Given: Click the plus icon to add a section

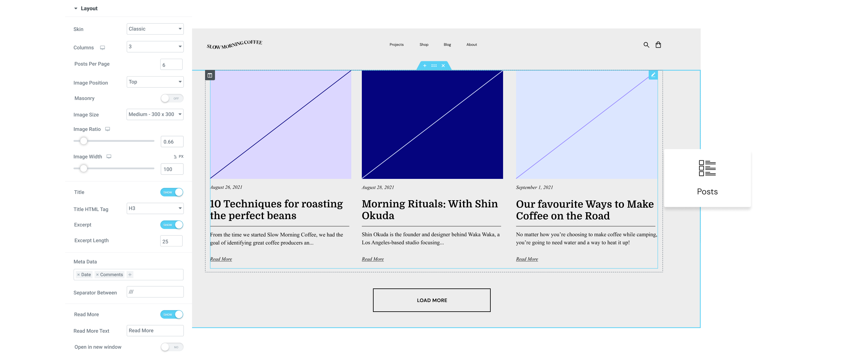Looking at the screenshot, I should (425, 65).
